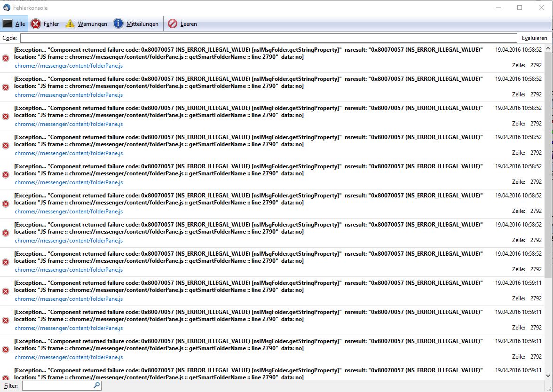
Task: Show only Warnungen entries
Action: click(x=87, y=24)
